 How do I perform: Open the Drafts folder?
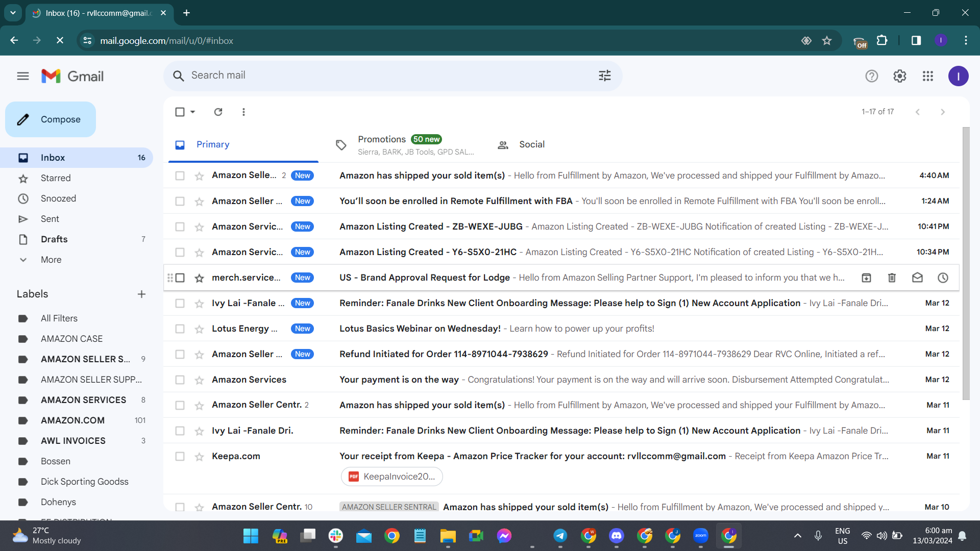77,239
